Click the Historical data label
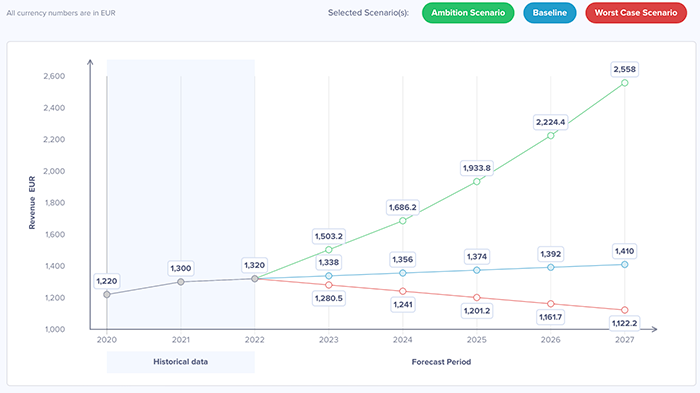 point(181,362)
